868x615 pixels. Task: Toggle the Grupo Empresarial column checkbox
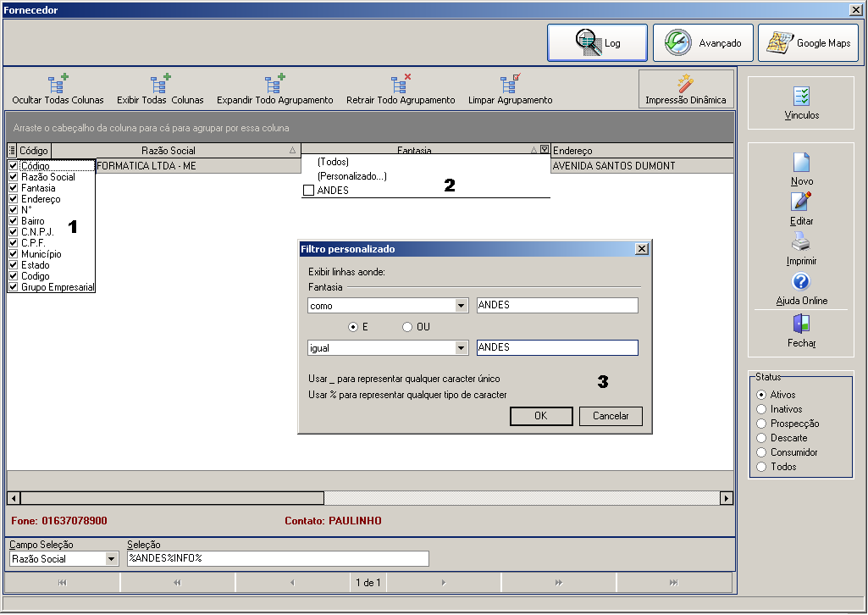coord(14,287)
